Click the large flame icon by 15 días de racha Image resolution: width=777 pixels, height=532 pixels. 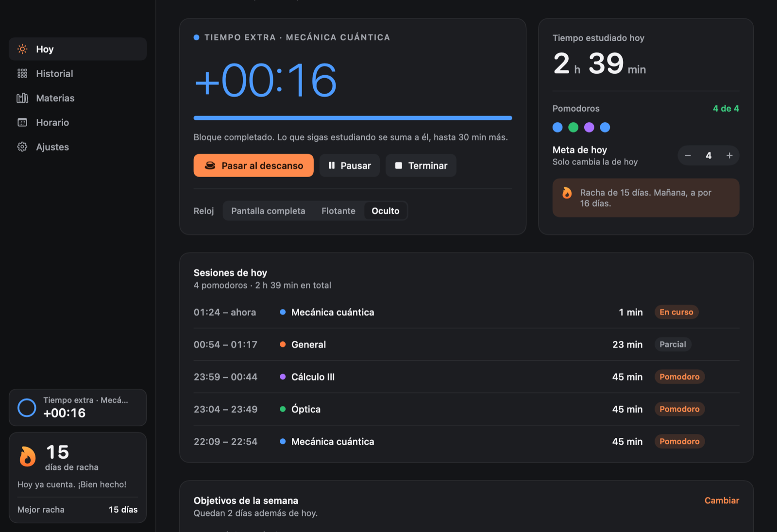[x=28, y=456]
